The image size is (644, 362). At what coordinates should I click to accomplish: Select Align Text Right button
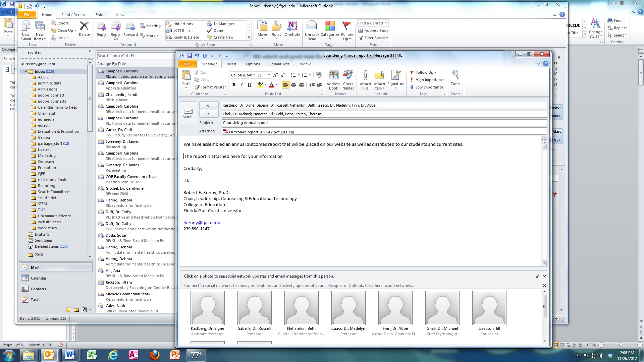301,85
